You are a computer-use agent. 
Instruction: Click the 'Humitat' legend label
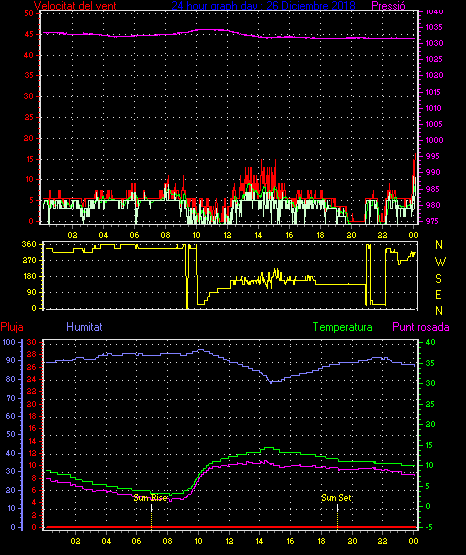[84, 327]
